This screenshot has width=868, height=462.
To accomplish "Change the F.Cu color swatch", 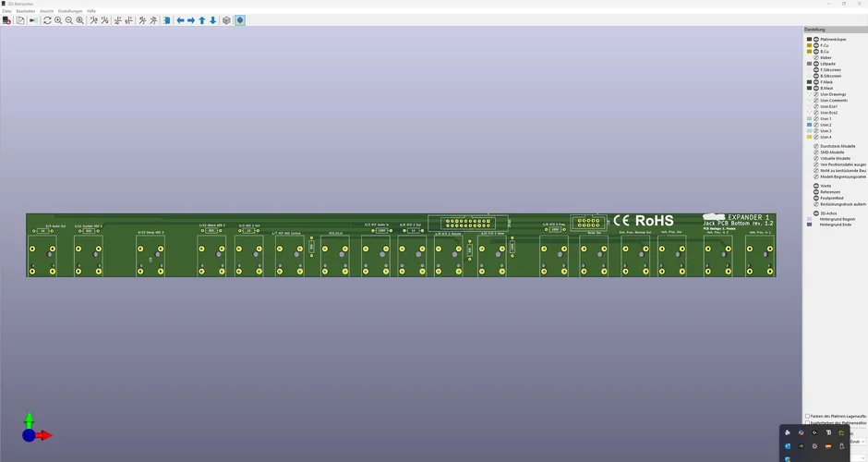I will [809, 45].
